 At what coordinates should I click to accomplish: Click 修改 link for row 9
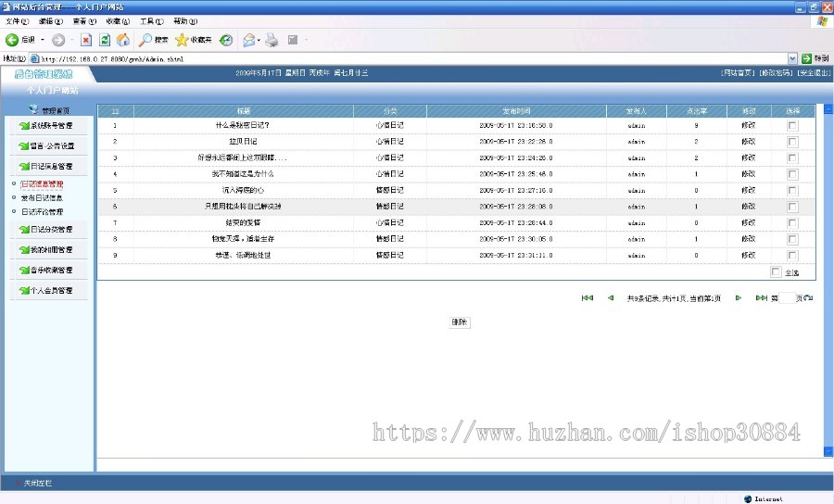point(749,255)
